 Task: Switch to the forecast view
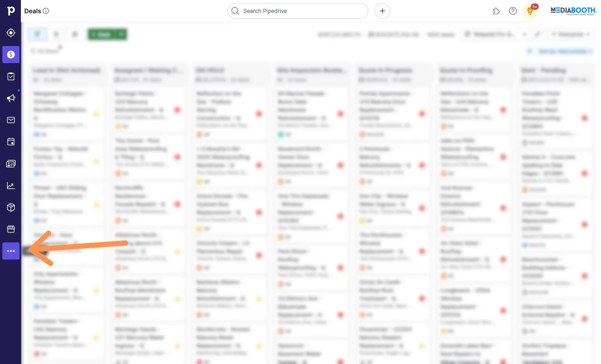(x=74, y=34)
